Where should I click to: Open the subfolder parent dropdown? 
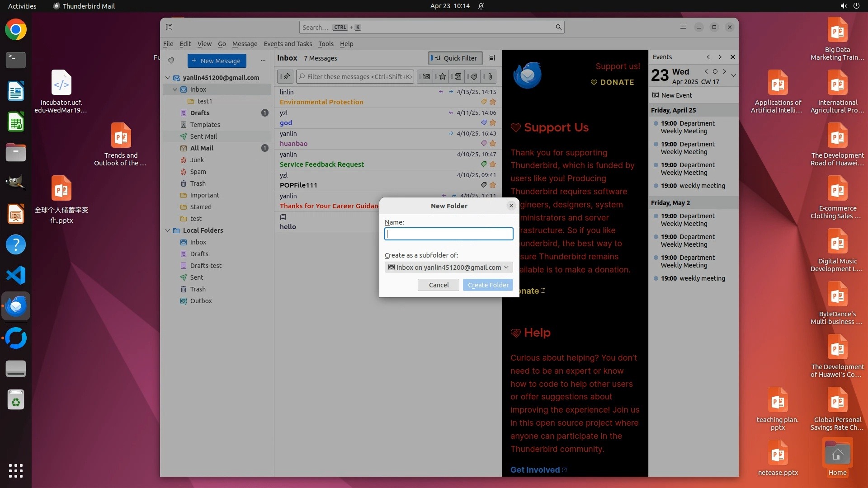(x=448, y=267)
